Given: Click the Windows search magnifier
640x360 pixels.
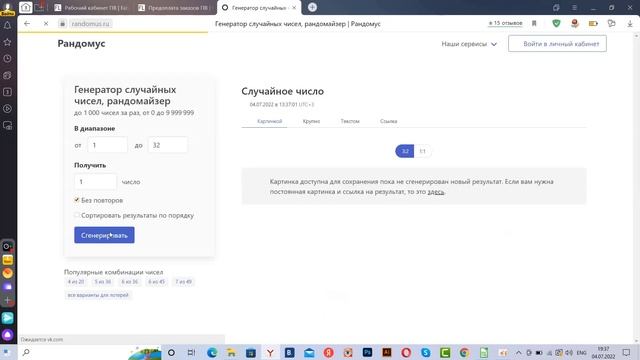Looking at the screenshot, I should click(x=26, y=352).
